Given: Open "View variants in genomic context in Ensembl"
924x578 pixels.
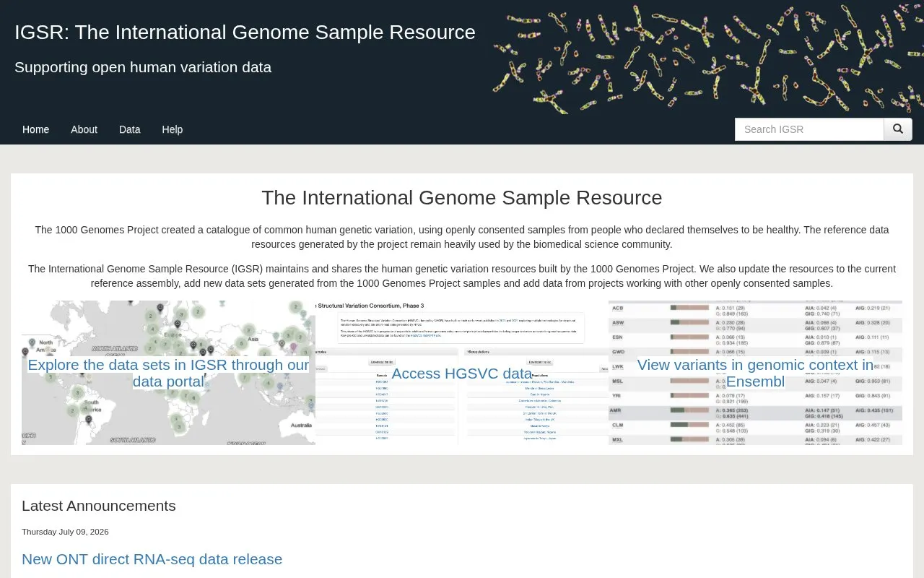Looking at the screenshot, I should pos(755,373).
